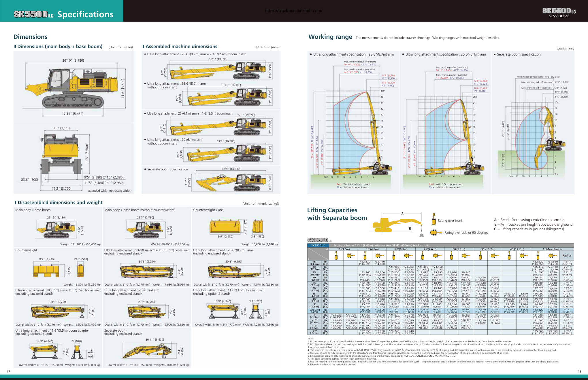Open the truckmanualshub.com link in the header
The image size is (588, 380).
click(x=293, y=11)
